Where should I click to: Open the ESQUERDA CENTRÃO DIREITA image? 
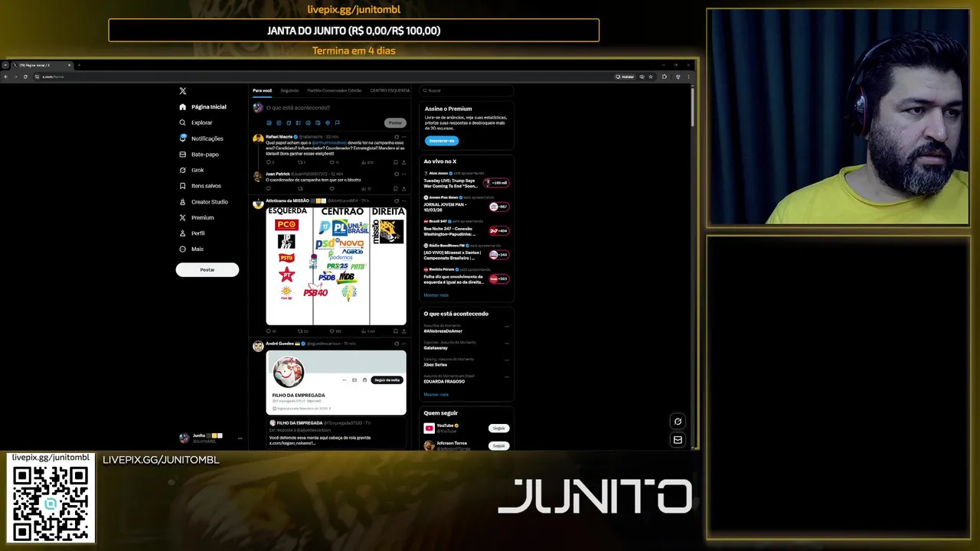click(336, 266)
